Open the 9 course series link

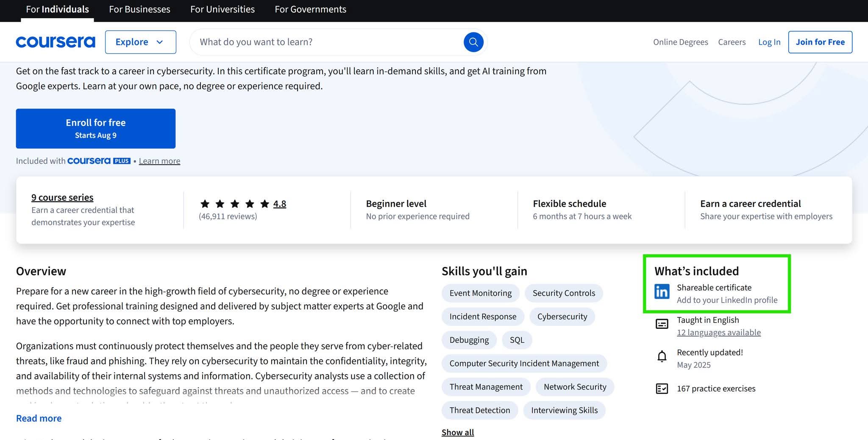tap(62, 197)
